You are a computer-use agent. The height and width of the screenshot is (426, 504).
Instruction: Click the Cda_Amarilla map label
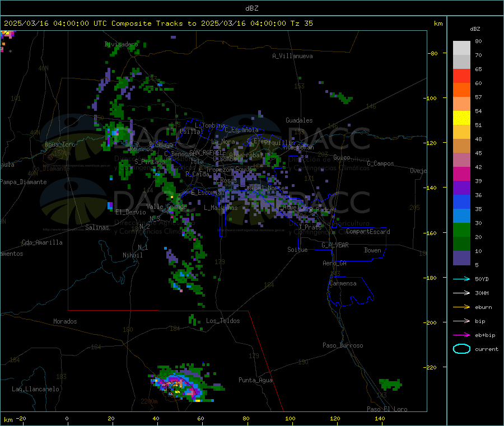[42, 242]
